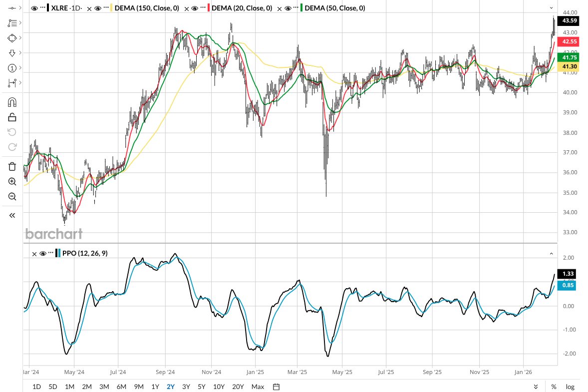Viewport: 588px width, 392px height.
Task: Hide the DEMA (150, Close, 0) line
Action: pyautogui.click(x=99, y=8)
